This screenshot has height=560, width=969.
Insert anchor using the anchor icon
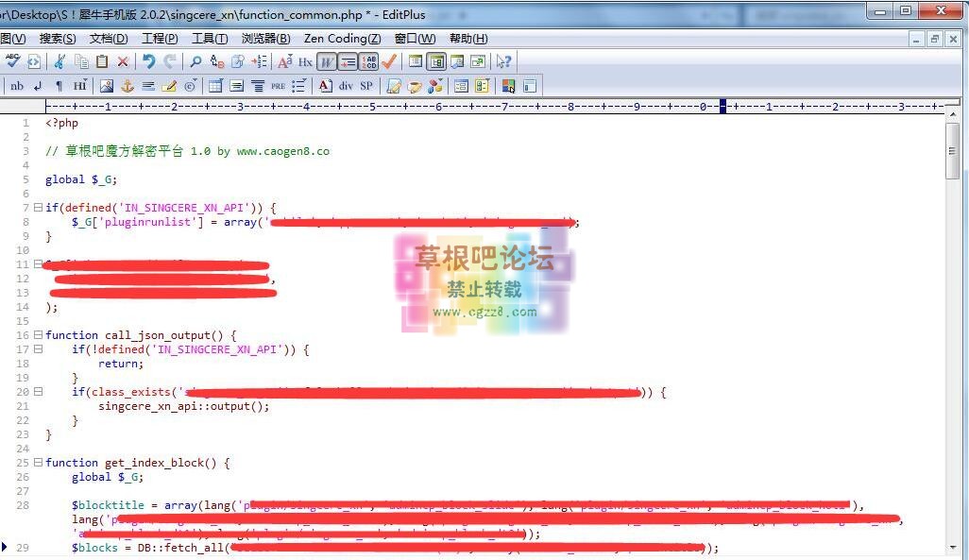[127, 86]
